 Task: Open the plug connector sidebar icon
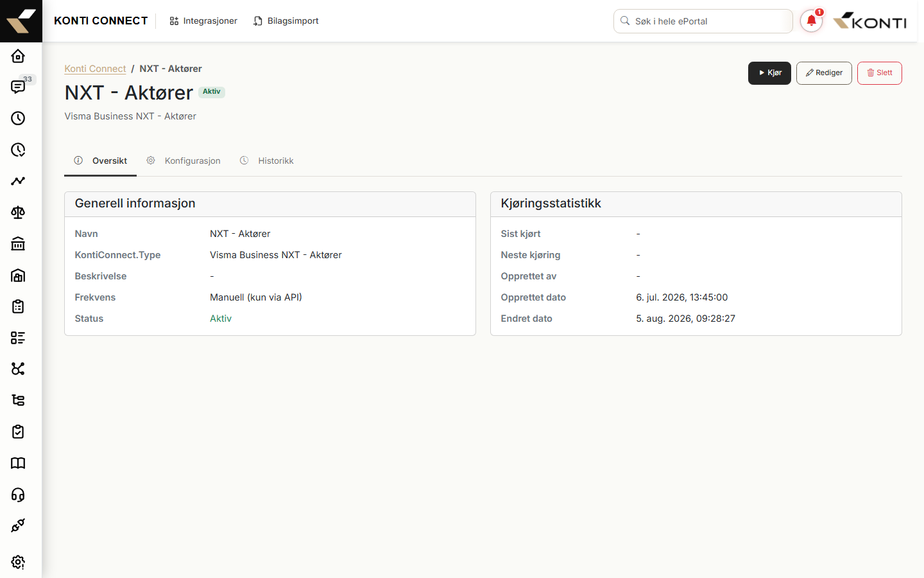(18, 525)
